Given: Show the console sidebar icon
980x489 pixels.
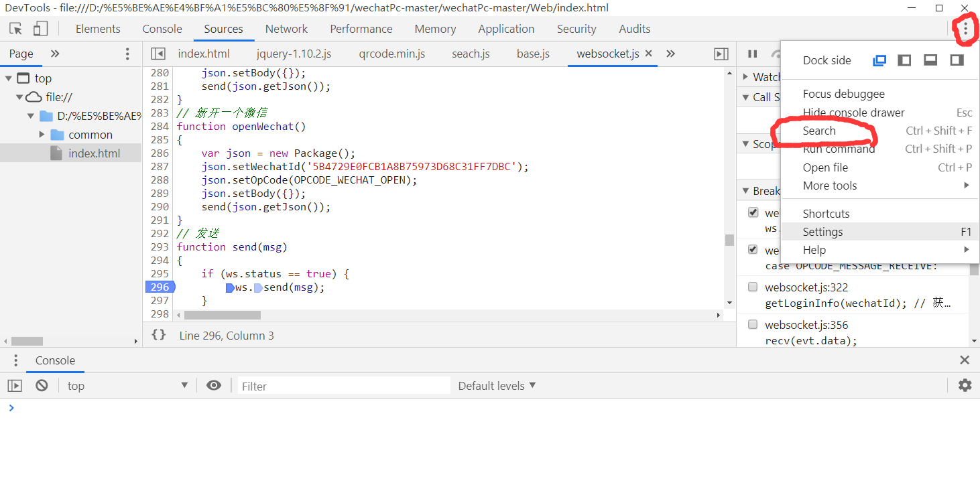Looking at the screenshot, I should pos(15,386).
